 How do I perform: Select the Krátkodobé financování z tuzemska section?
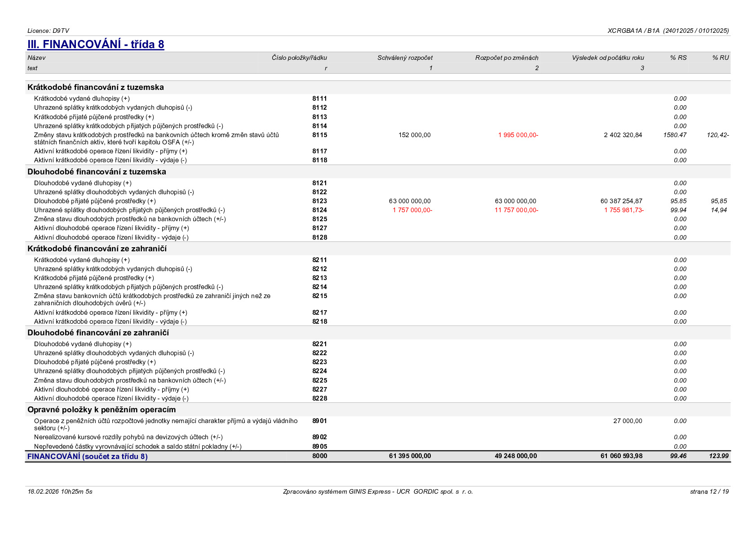[x=96, y=87]
